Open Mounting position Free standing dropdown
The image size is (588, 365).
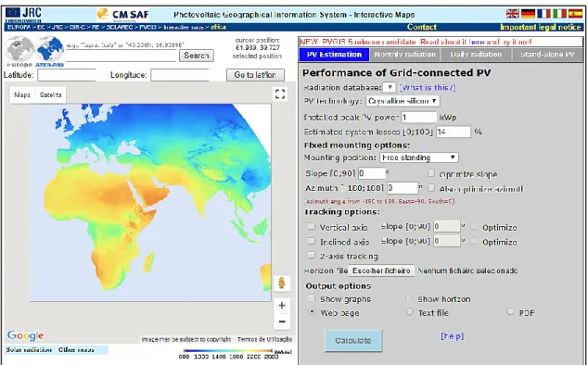click(419, 157)
